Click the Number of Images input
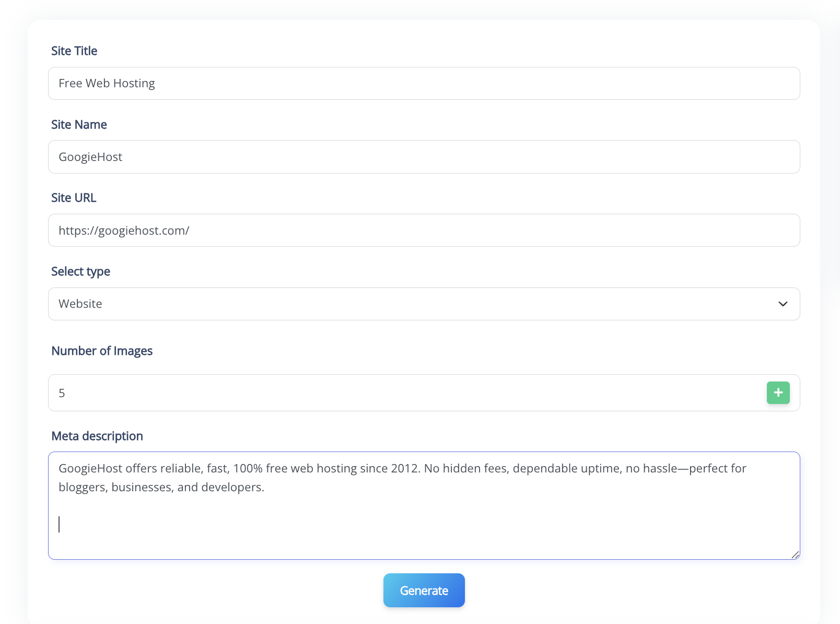The image size is (840, 624). tap(407, 393)
